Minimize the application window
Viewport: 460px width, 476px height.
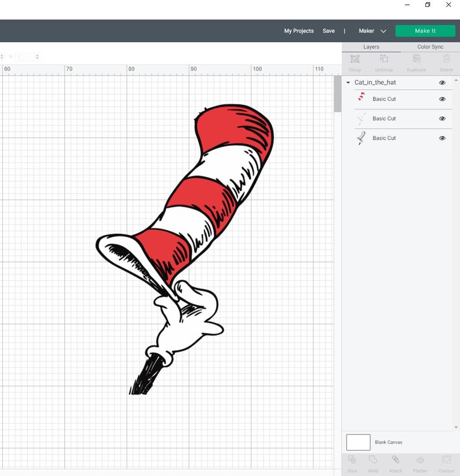coord(407,5)
